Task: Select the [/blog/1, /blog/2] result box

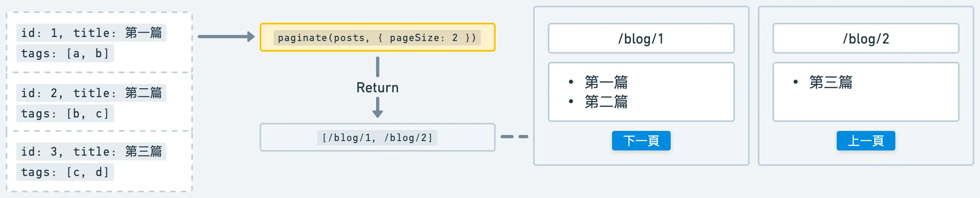Action: 377,137
